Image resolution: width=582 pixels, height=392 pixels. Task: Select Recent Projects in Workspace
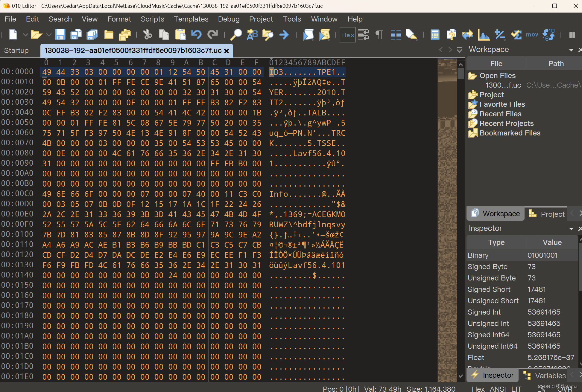(x=506, y=123)
